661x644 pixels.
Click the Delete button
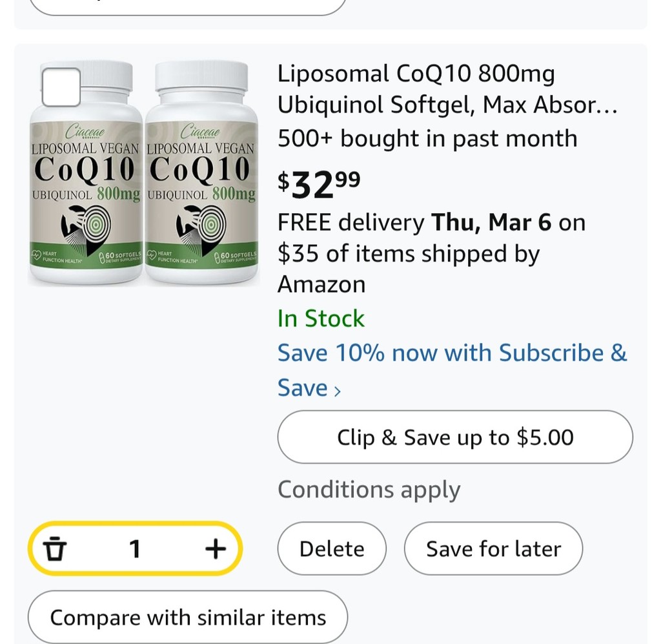(332, 548)
